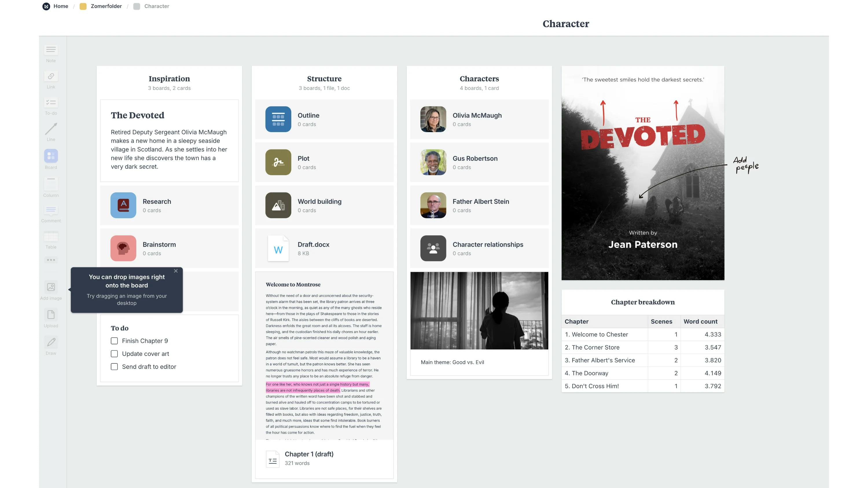Check the Finish Chapter 9 checkbox
Screen dimensions: 868x488
(x=114, y=341)
